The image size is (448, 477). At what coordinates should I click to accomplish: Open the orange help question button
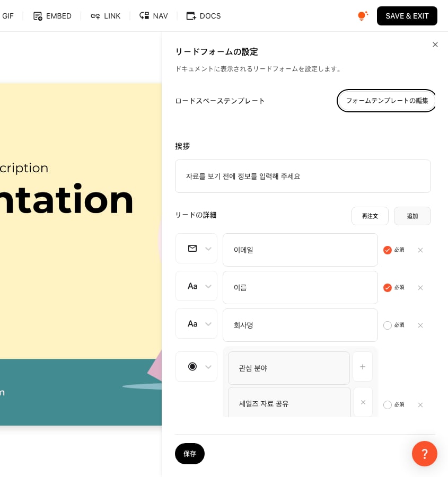tap(425, 454)
